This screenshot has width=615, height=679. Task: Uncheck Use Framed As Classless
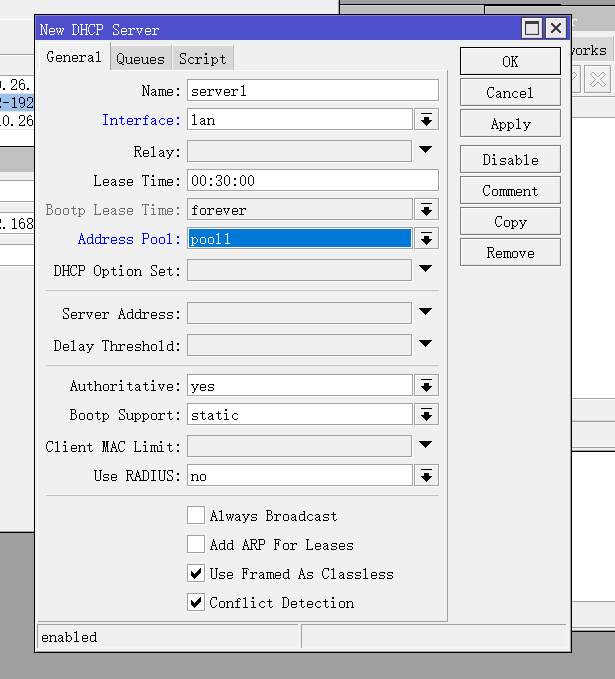(x=196, y=574)
